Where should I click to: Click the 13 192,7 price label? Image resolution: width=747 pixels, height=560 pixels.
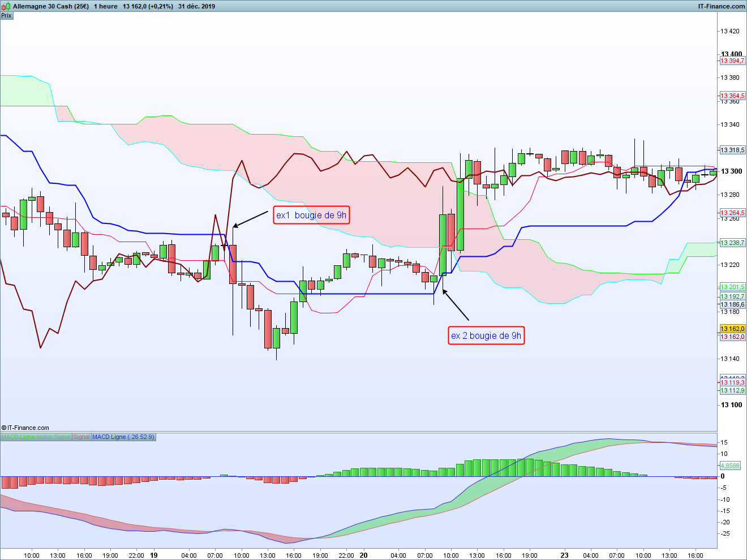(x=732, y=296)
